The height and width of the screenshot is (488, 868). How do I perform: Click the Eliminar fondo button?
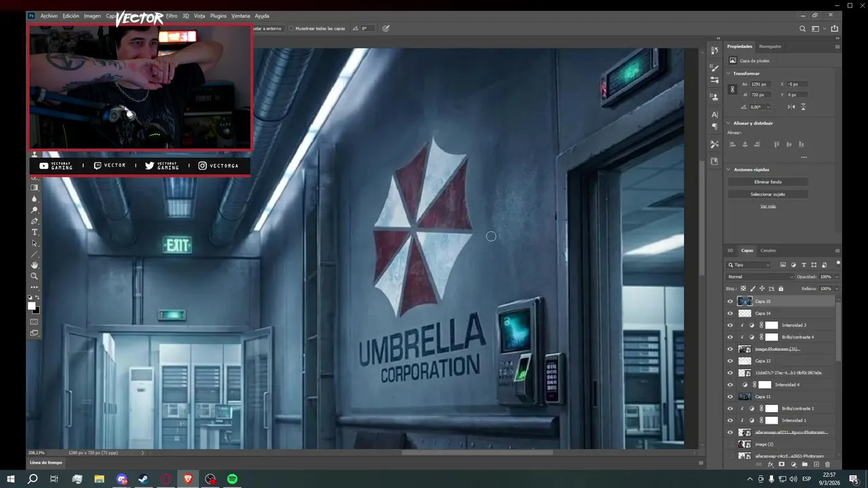(x=768, y=182)
